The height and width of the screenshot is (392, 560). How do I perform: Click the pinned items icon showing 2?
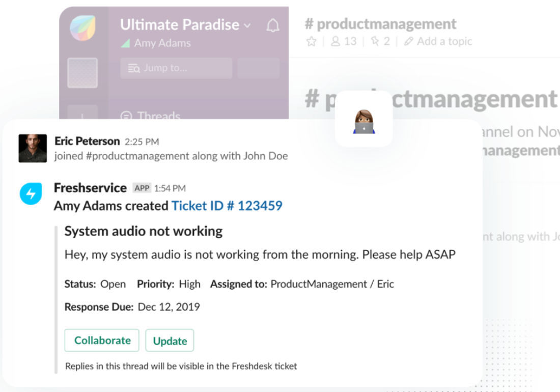(x=379, y=41)
